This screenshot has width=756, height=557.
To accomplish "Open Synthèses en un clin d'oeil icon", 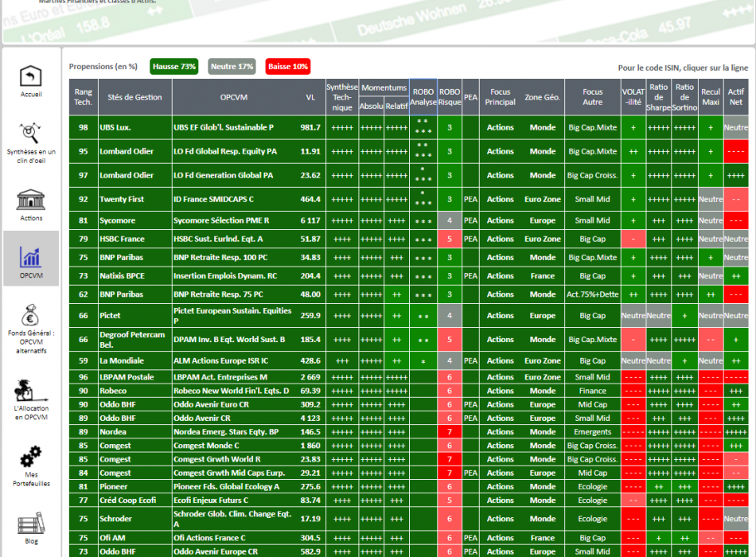I will tap(31, 133).
